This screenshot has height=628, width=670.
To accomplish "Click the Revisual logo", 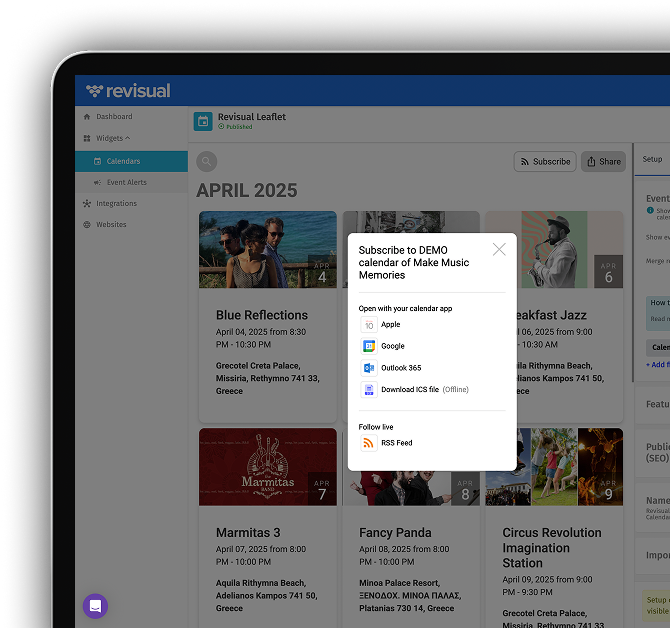I will (128, 91).
